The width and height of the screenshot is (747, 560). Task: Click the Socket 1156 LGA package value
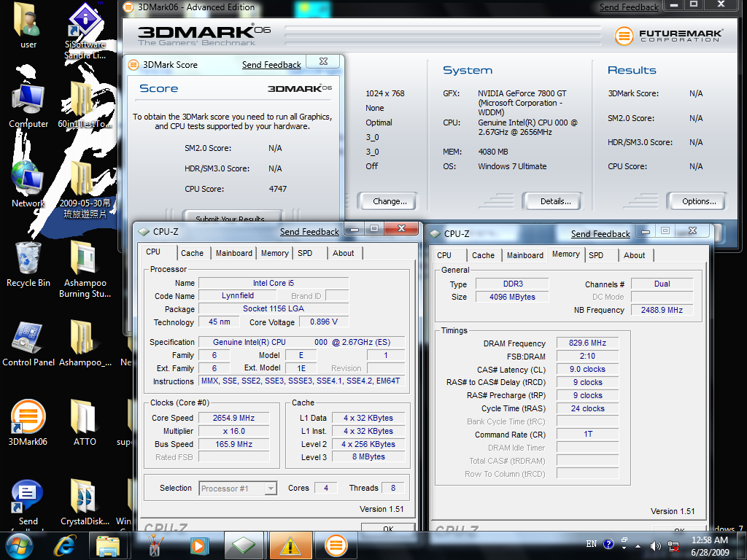click(274, 308)
